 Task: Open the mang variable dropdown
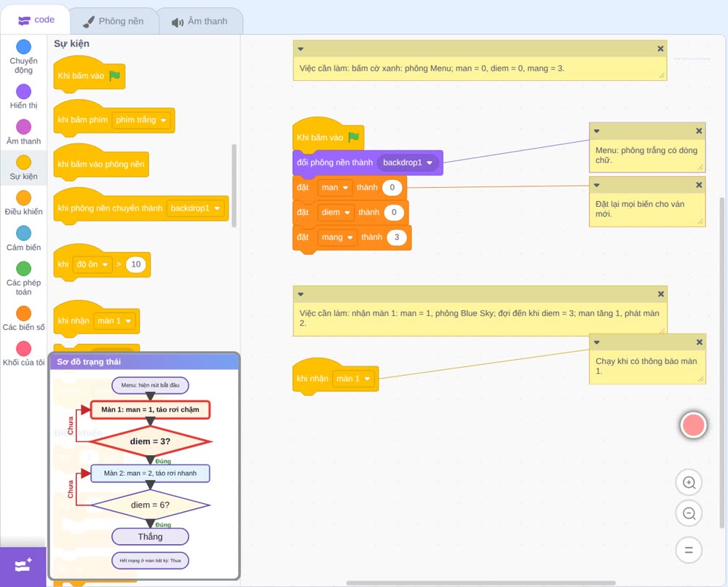pyautogui.click(x=338, y=237)
